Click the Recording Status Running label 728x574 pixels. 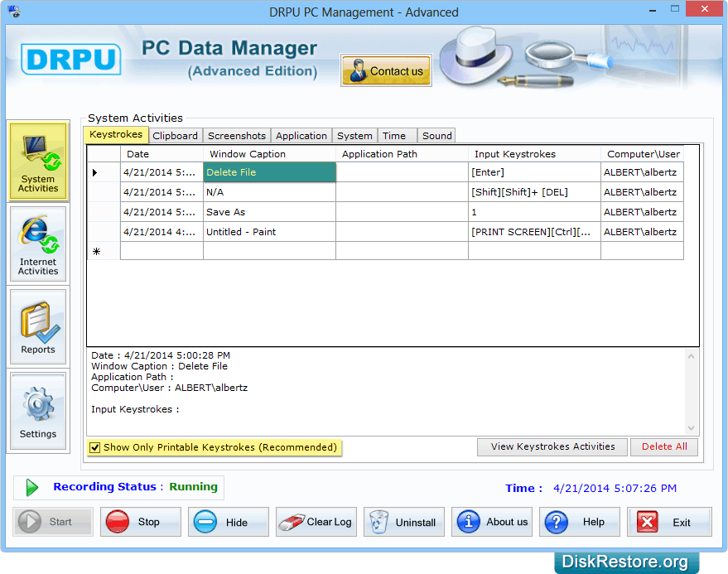click(135, 487)
